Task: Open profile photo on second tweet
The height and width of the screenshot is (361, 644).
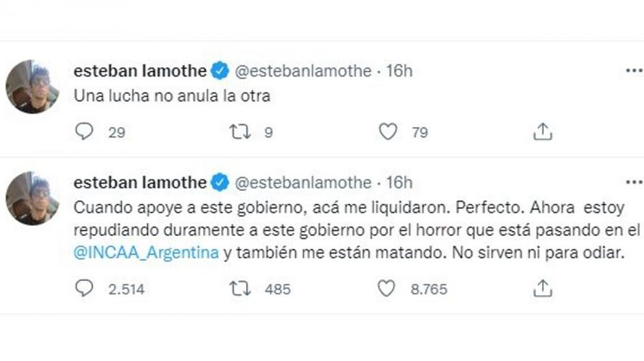Action: coord(32,198)
